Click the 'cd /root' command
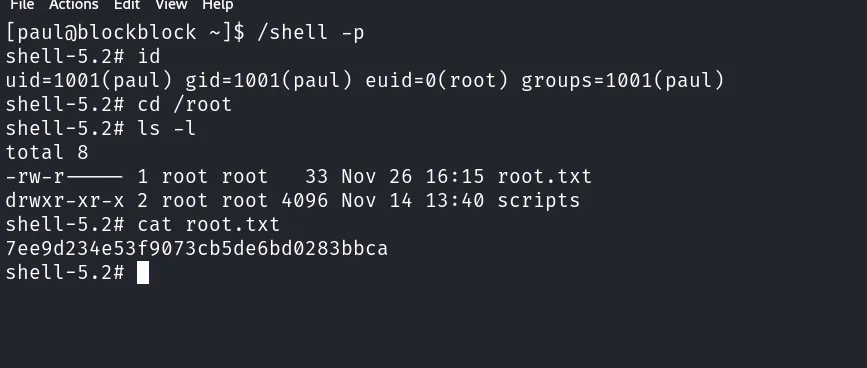 185,104
